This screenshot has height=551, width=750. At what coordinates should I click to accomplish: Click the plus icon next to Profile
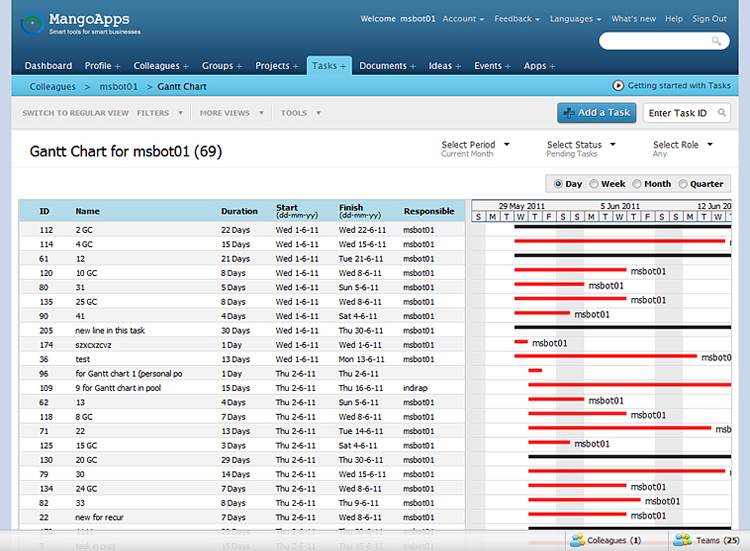[118, 66]
